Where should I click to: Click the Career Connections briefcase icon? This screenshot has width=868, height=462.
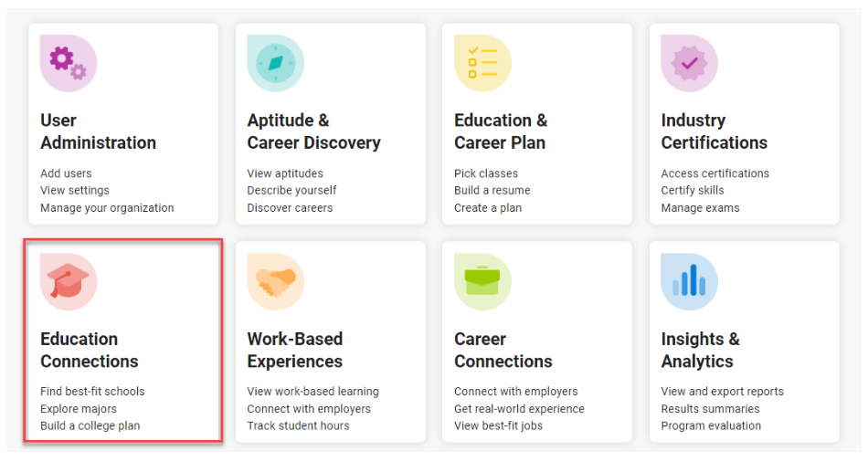click(x=482, y=281)
